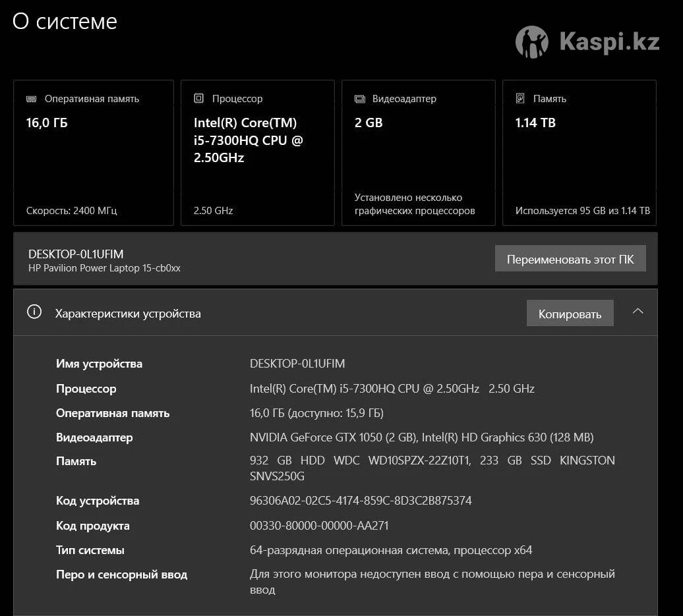This screenshot has width=683, height=616.
Task: Click the О системе page heading
Action: pyautogui.click(x=65, y=21)
